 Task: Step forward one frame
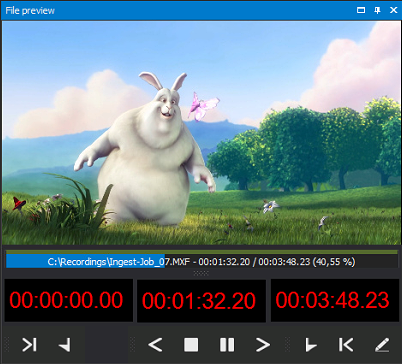click(263, 345)
